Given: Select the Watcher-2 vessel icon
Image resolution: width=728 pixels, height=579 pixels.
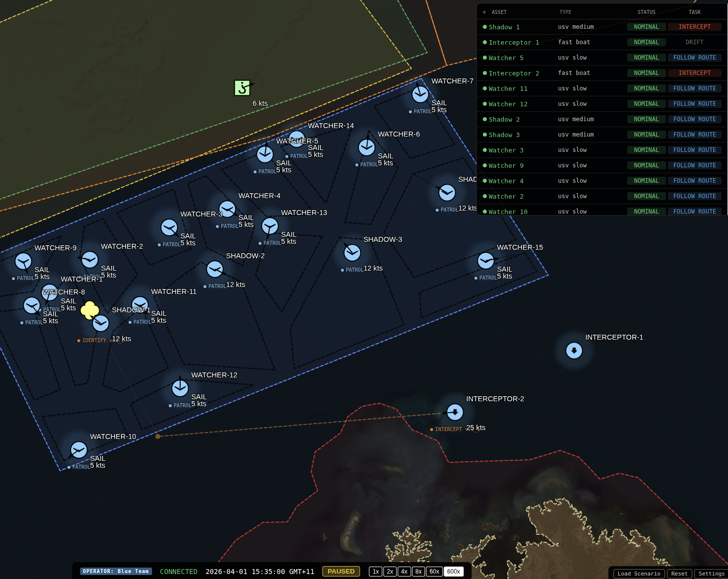Looking at the screenshot, I should coord(90,259).
